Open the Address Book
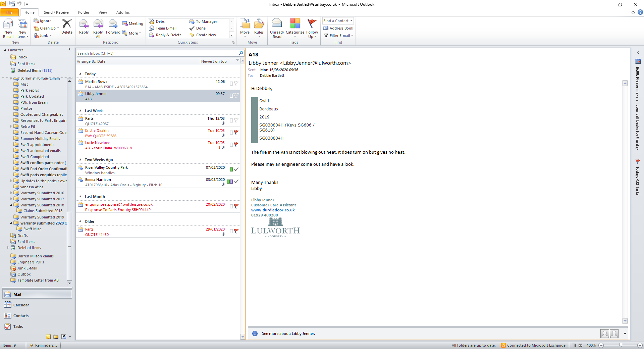Viewport: 644px width, 349px height. (x=338, y=28)
